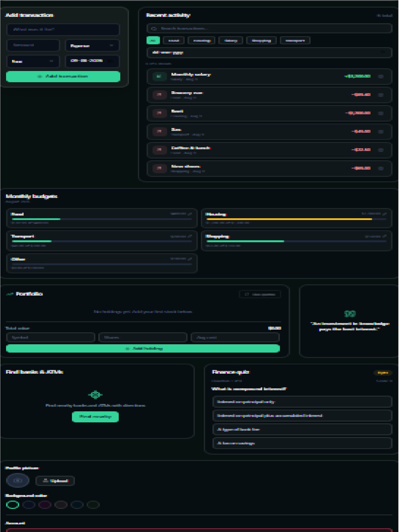This screenshot has width=399, height=532.
Task: Click the Monthly salary income icon
Action: click(x=159, y=76)
